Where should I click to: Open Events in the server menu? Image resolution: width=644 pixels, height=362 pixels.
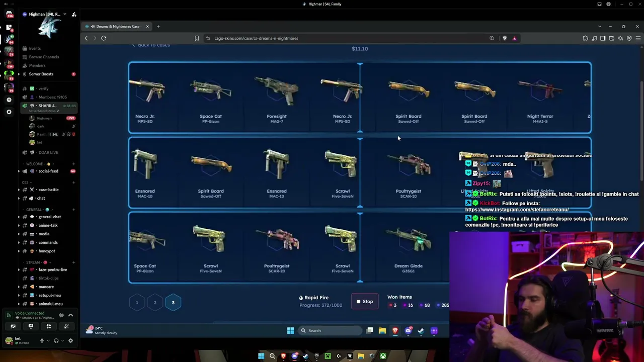[35, 48]
